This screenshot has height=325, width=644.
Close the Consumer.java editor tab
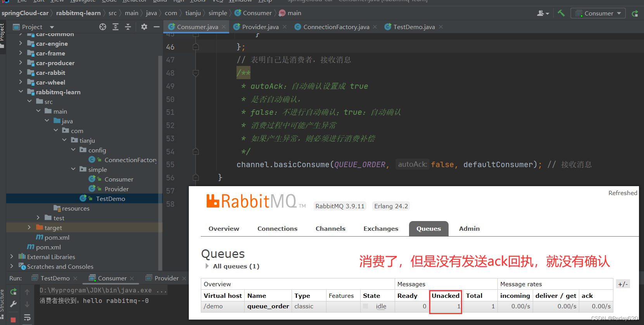click(224, 27)
